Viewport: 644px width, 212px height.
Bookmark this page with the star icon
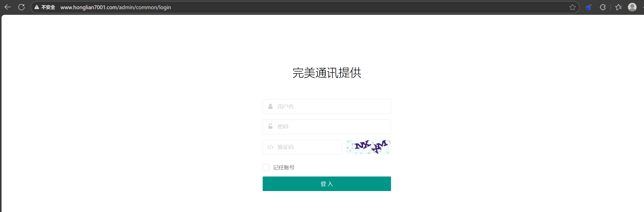[572, 7]
